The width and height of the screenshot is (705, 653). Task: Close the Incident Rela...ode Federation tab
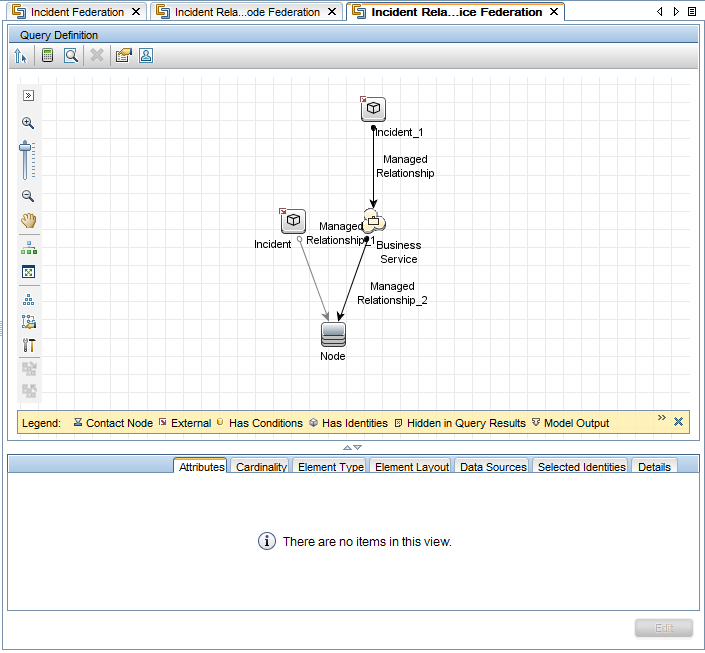[x=332, y=12]
